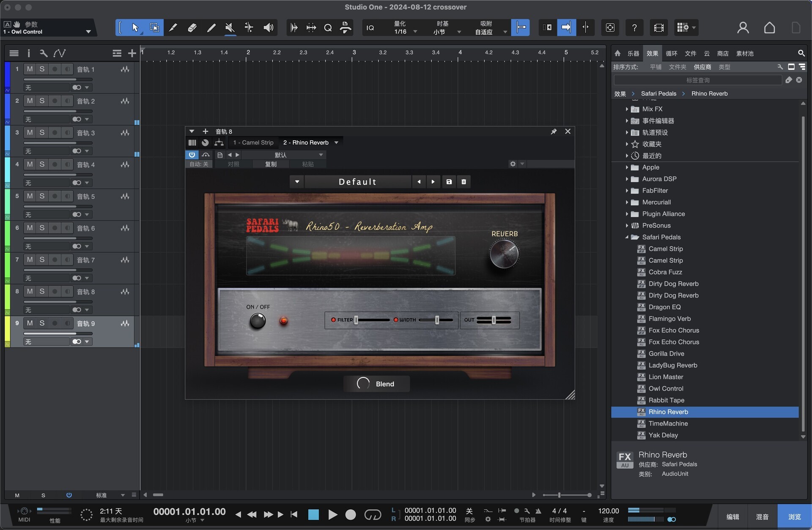Viewport: 812px width, 530px height.
Task: Toggle monitor on track 音轨 7
Action: pyautogui.click(x=67, y=260)
